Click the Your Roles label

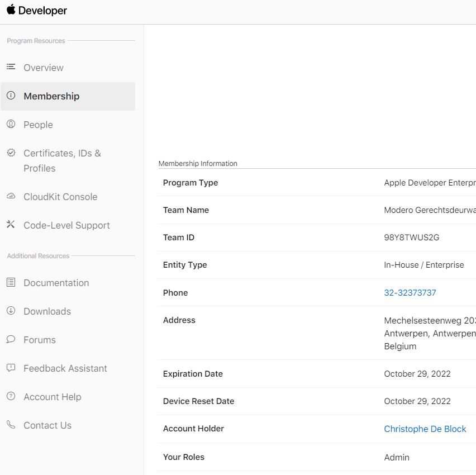point(184,457)
